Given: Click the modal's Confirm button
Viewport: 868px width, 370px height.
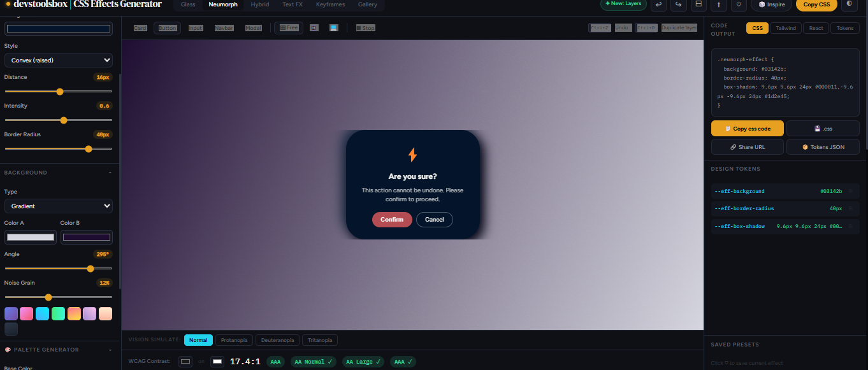Looking at the screenshot, I should (392, 220).
